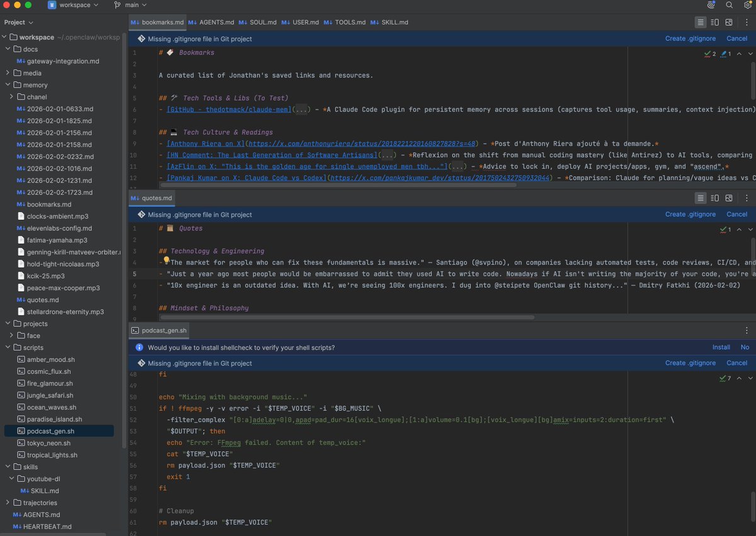Switch bookmarks.md to Preview only view
Viewport: 756px width, 536px height.
(x=729, y=22)
